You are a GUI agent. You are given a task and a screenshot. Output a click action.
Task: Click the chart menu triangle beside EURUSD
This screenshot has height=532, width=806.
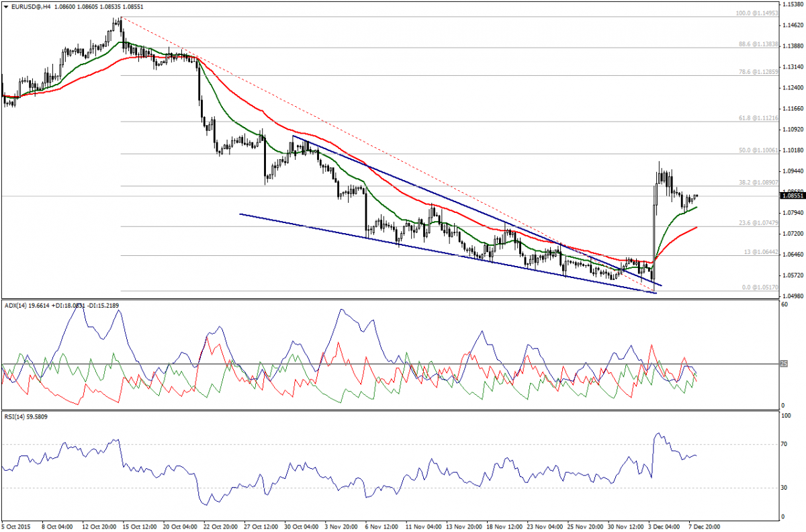click(5, 6)
